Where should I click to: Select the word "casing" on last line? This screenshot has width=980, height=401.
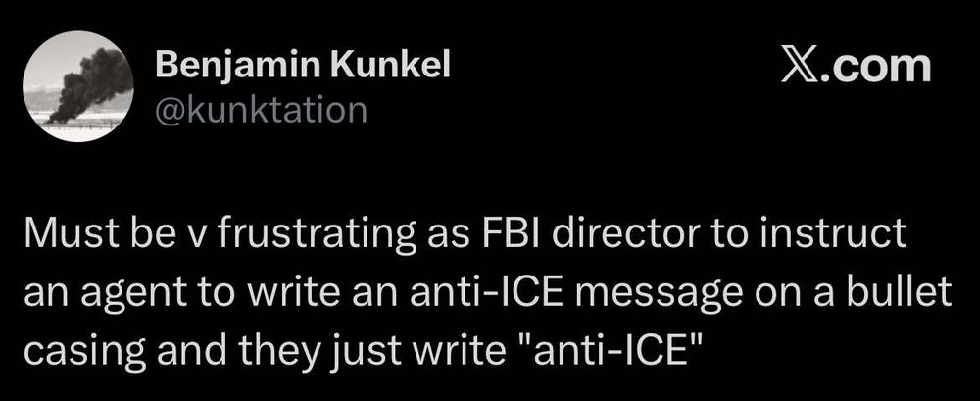coord(75,354)
